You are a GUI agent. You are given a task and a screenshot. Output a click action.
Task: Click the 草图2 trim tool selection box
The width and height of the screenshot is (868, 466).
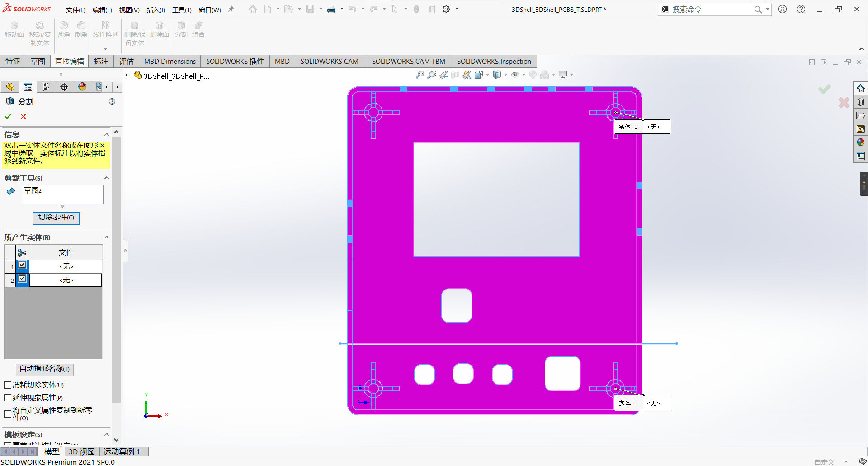(62, 195)
